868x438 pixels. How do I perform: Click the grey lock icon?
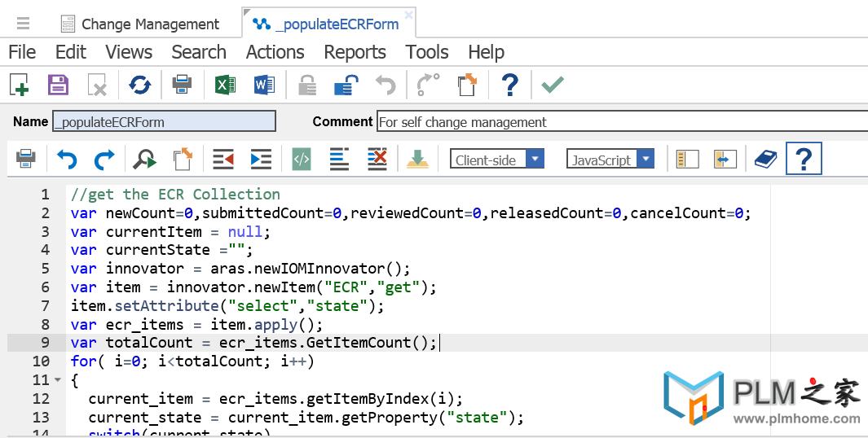(x=307, y=85)
